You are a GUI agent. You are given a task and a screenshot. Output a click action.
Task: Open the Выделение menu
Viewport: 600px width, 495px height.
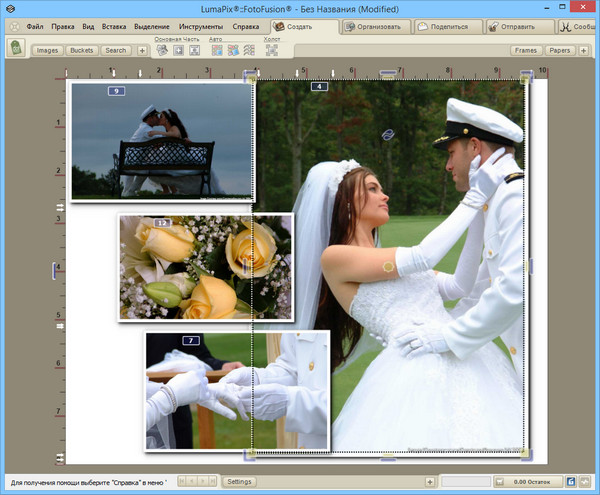point(152,27)
